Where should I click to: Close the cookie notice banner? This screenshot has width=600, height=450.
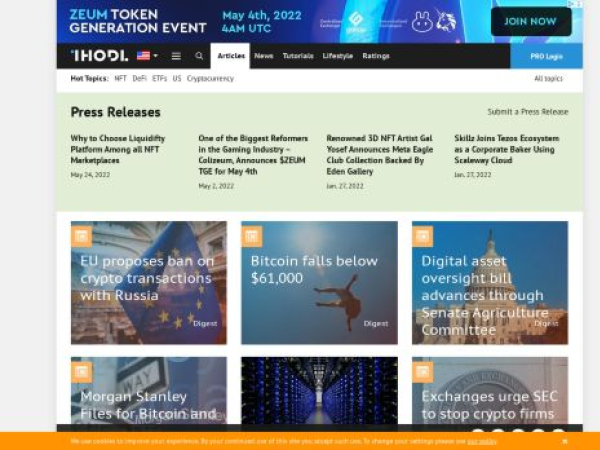click(565, 441)
